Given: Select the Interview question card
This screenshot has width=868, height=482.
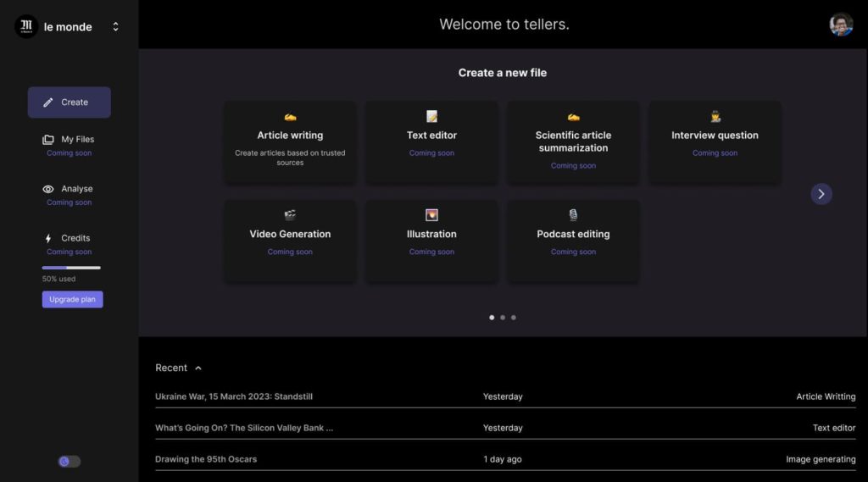Looking at the screenshot, I should pyautogui.click(x=715, y=142).
